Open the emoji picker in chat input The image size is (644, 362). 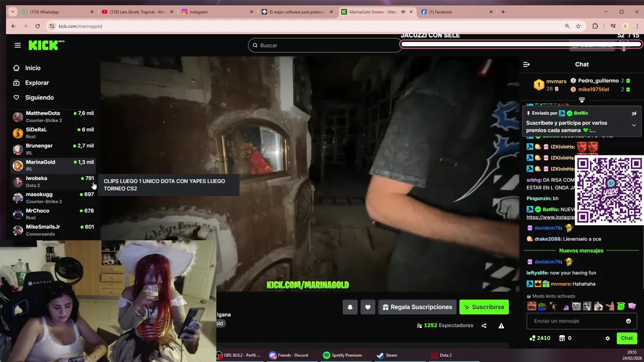click(x=628, y=321)
